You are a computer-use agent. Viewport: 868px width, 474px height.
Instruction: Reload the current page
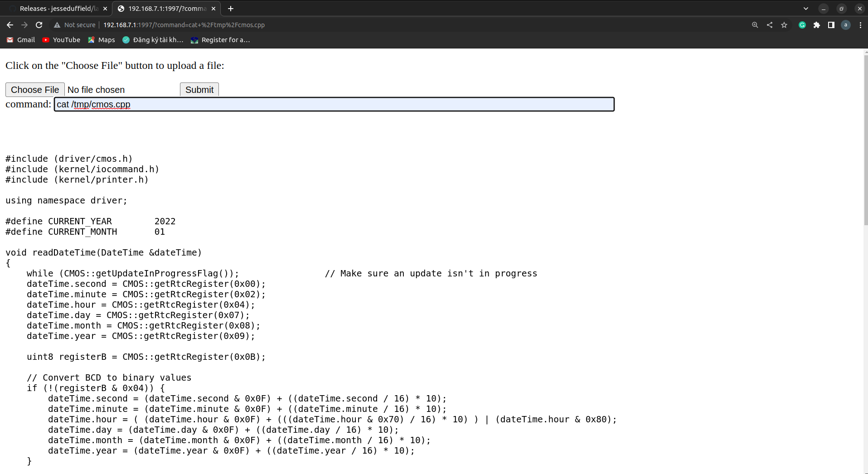coord(39,25)
